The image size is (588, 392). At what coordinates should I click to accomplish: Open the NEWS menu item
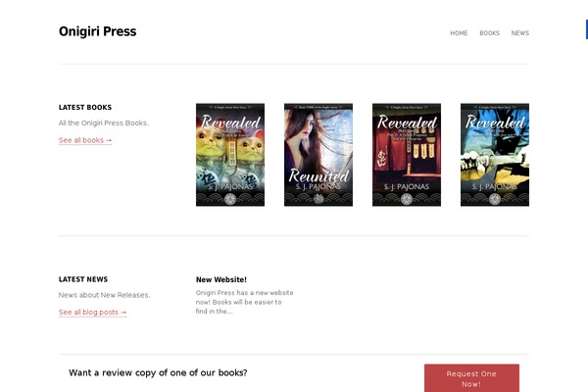click(520, 33)
